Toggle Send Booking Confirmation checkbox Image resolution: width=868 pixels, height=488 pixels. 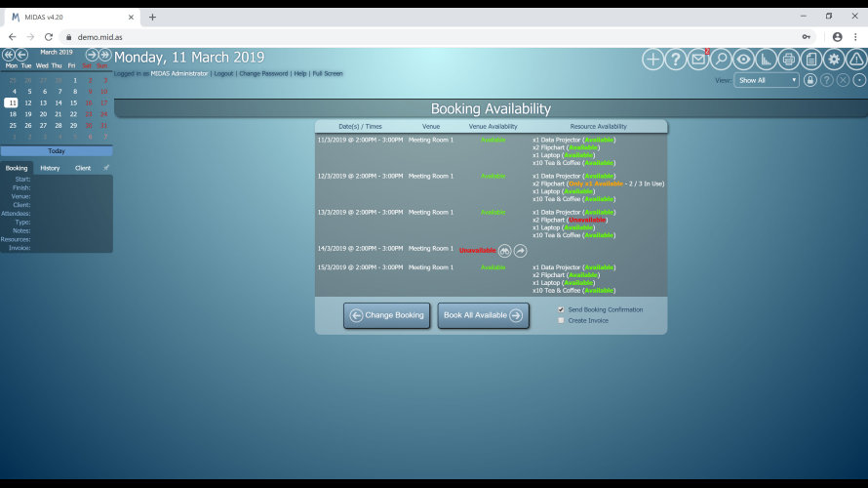(x=561, y=309)
